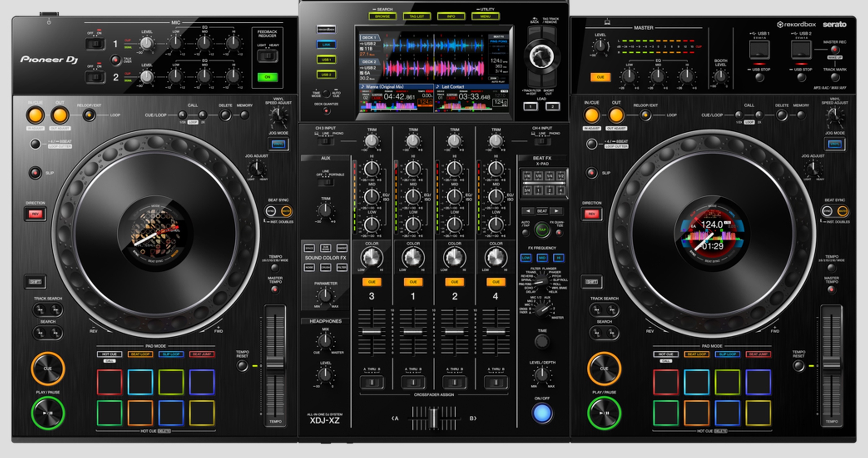Select the USB 1 source button

pos(326,60)
